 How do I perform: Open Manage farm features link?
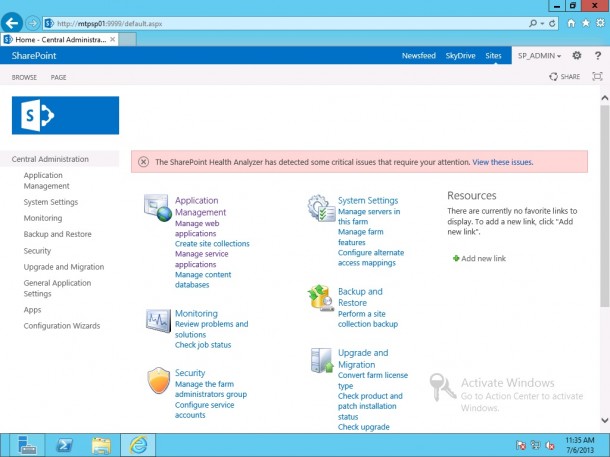(x=361, y=237)
